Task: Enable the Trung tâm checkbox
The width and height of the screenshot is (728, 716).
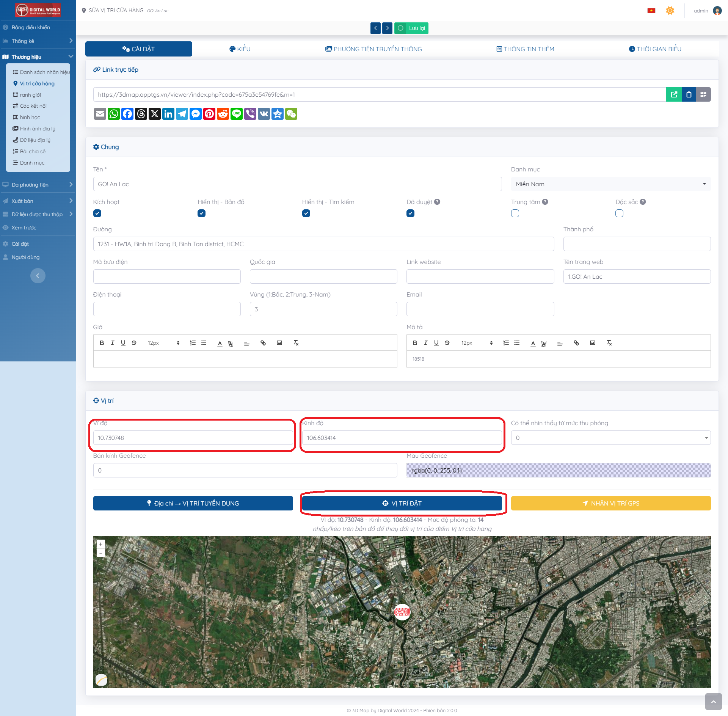Action: [x=515, y=213]
